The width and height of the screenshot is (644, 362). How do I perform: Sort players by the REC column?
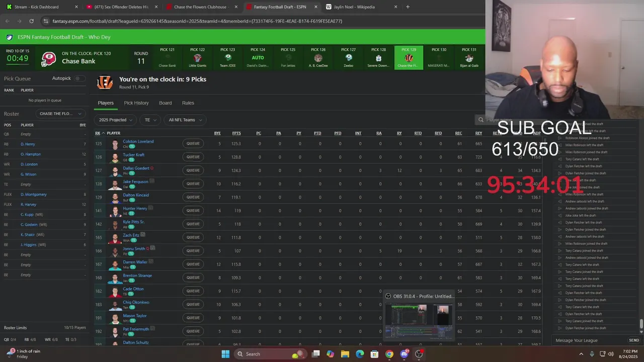(x=458, y=133)
